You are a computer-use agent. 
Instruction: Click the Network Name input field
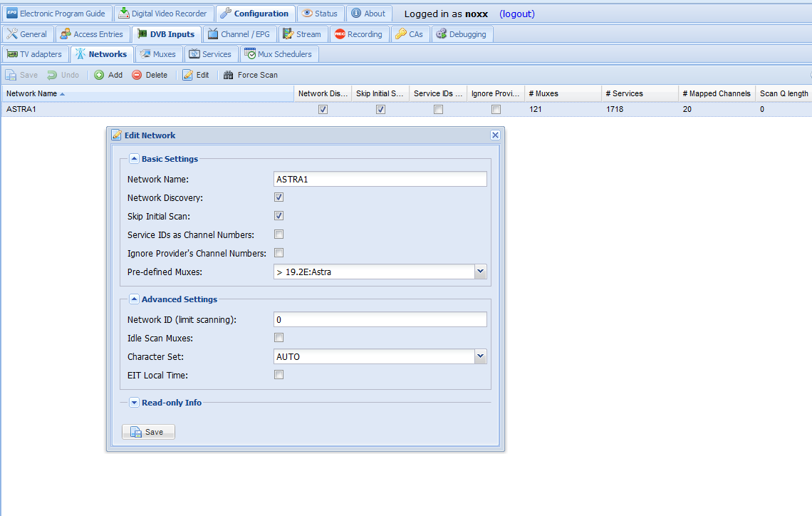[380, 180]
